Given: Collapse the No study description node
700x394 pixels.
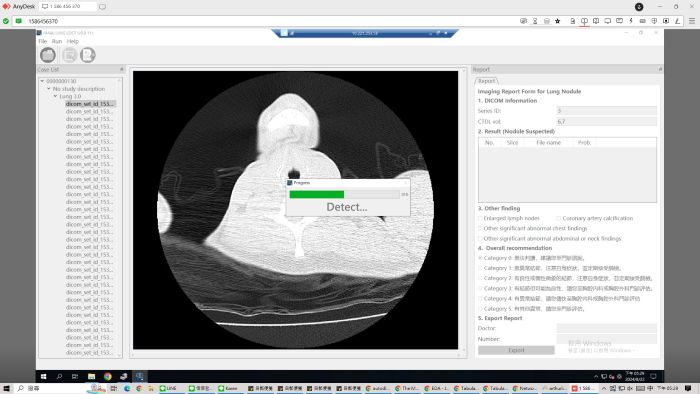Looking at the screenshot, I should [49, 89].
